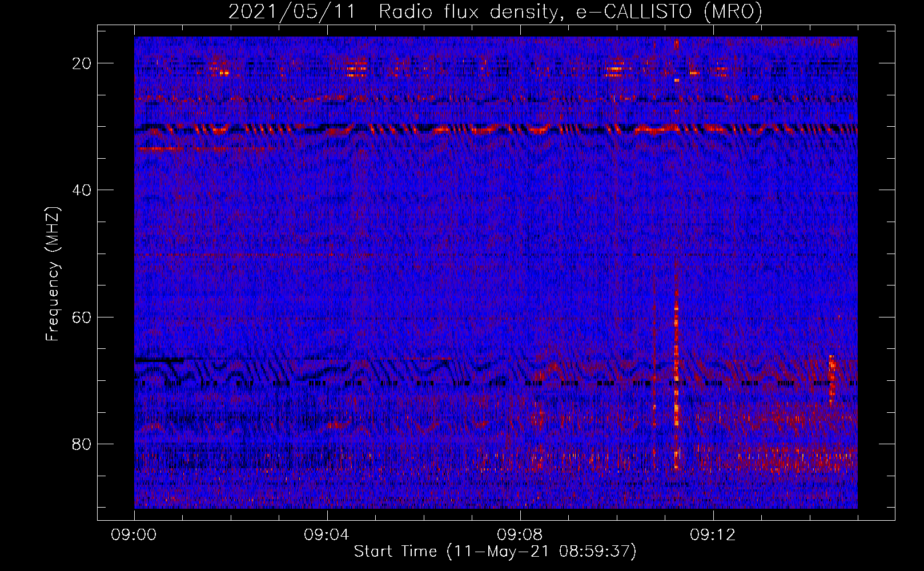Click the '60' frequency tick label

[x=82, y=317]
